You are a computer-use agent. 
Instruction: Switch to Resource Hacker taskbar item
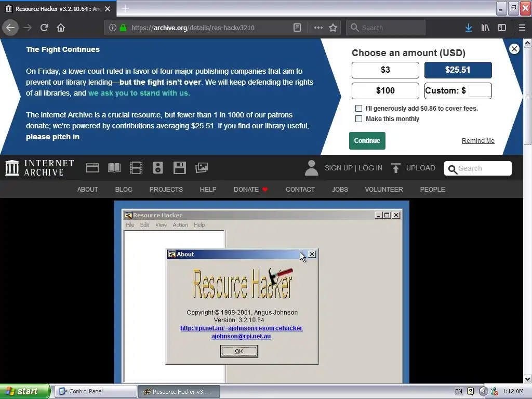pos(179,392)
